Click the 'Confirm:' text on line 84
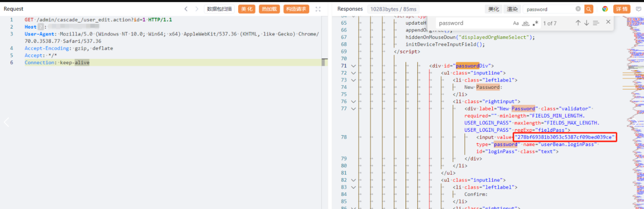The image size is (644, 209). 477,194
